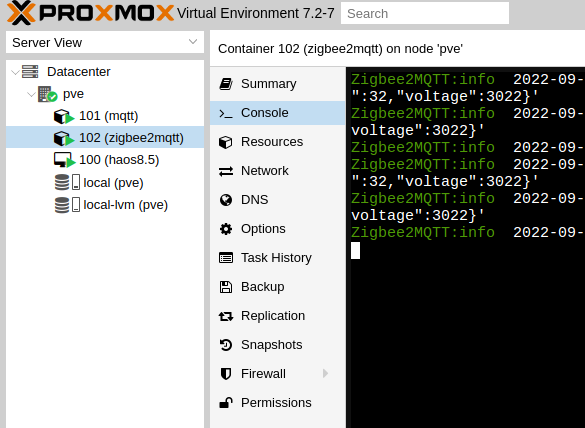Open the DNS tab
Screen dimensions: 585x428
pyautogui.click(x=278, y=200)
